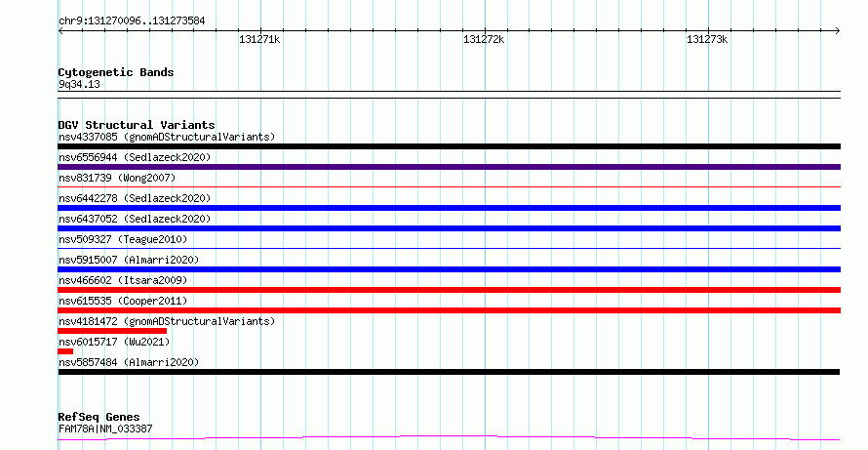Click the 131271k ruler tick label

[x=259, y=39]
